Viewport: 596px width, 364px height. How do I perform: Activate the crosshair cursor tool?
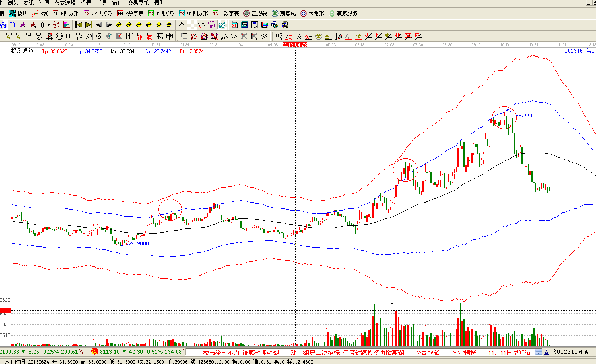click(192, 25)
